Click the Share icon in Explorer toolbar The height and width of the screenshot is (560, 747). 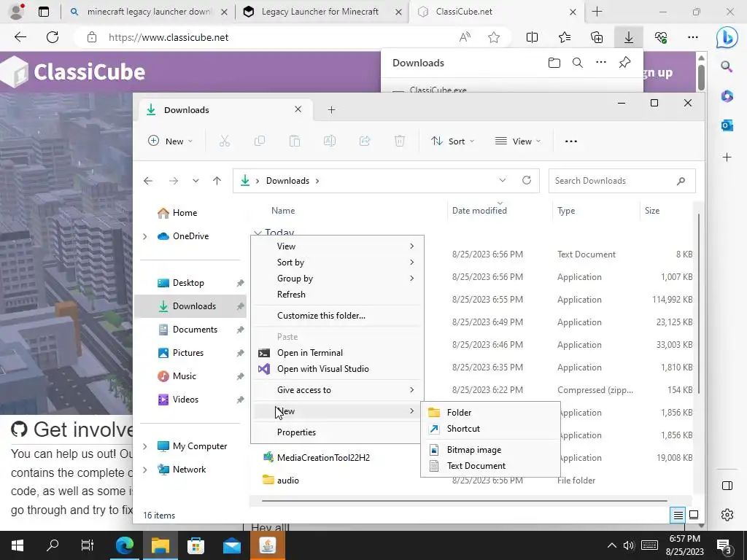[x=365, y=141]
